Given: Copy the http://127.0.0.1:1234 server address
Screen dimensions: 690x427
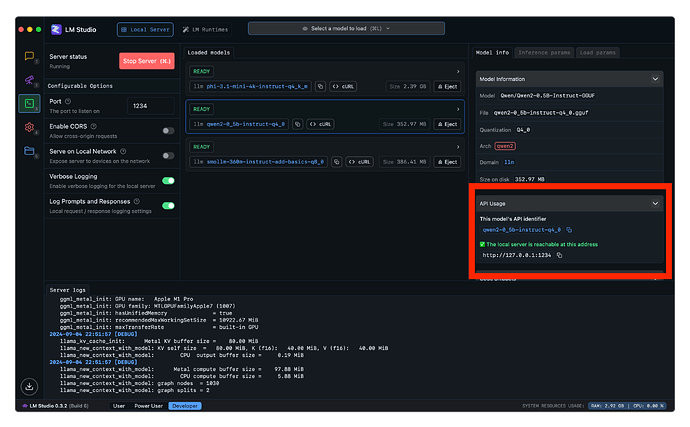Looking at the screenshot, I should pyautogui.click(x=559, y=255).
